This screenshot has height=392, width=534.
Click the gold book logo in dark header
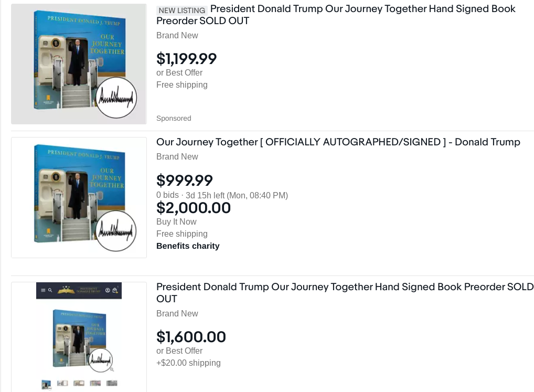[67, 290]
